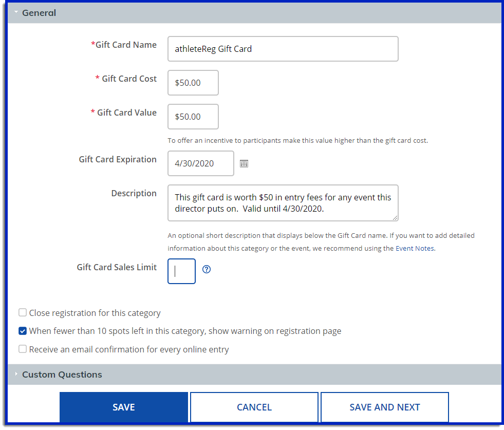Click the blue SAVE button
This screenshot has width=504, height=430.
coord(123,407)
